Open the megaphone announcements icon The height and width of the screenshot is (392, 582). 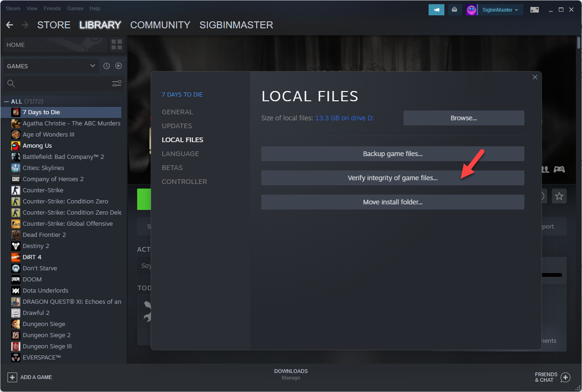(x=436, y=10)
